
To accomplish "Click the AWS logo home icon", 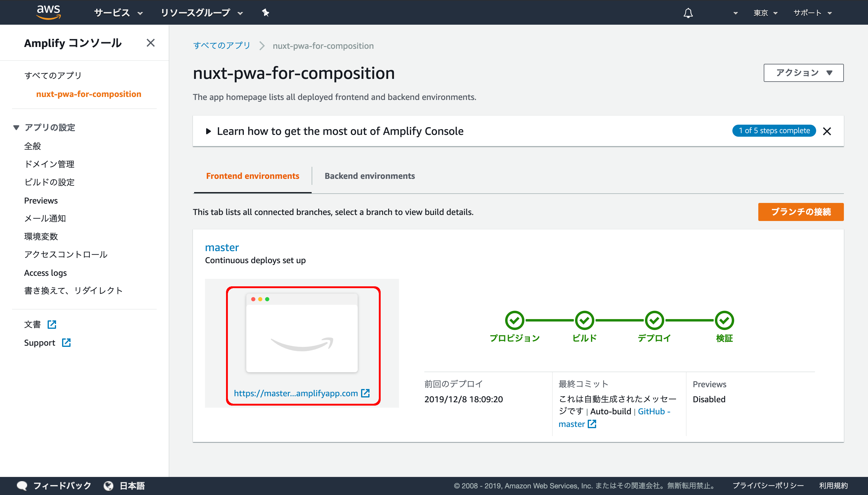I will (x=49, y=12).
